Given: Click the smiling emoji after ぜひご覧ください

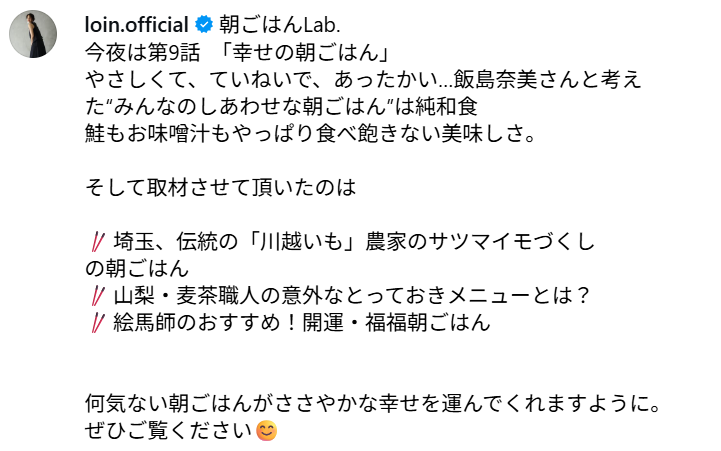Looking at the screenshot, I should [266, 432].
